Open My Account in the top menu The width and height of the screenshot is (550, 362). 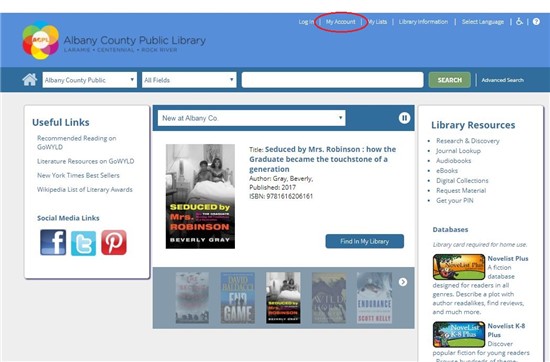click(x=341, y=22)
